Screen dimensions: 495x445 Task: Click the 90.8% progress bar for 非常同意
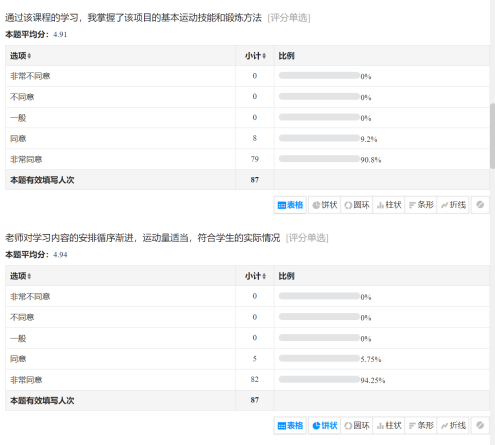click(x=319, y=159)
